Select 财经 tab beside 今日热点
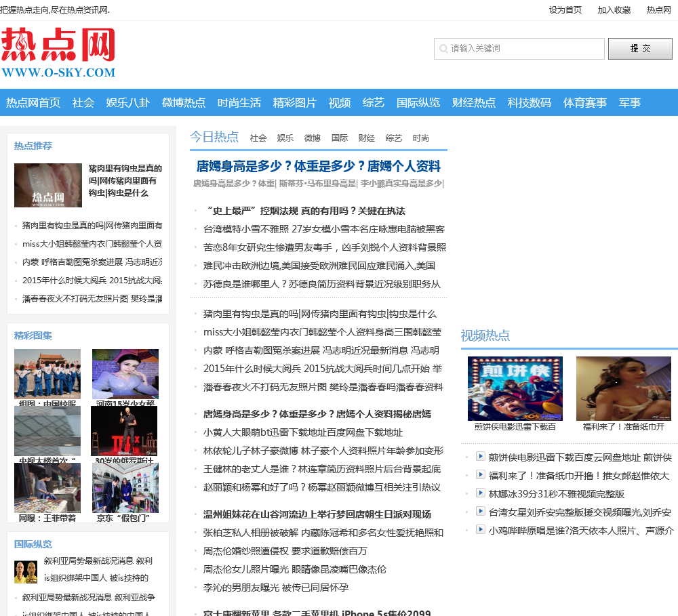Image resolution: width=678 pixels, height=616 pixels. tap(367, 138)
